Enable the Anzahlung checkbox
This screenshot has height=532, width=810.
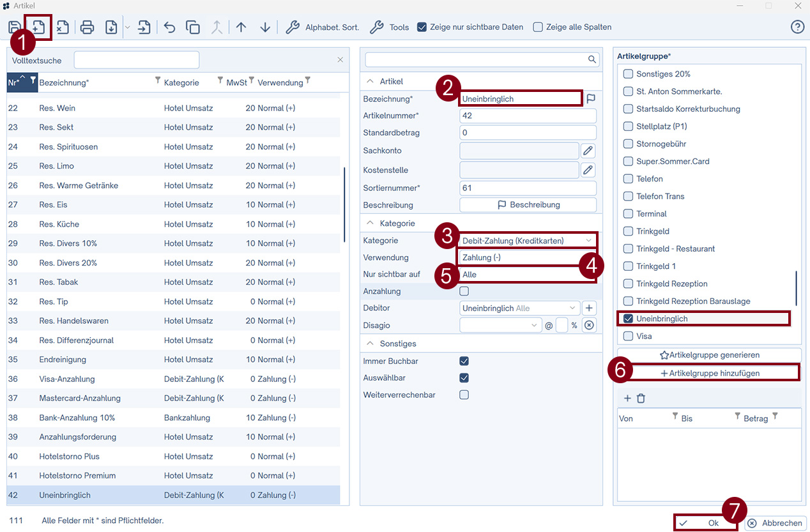[x=464, y=291]
